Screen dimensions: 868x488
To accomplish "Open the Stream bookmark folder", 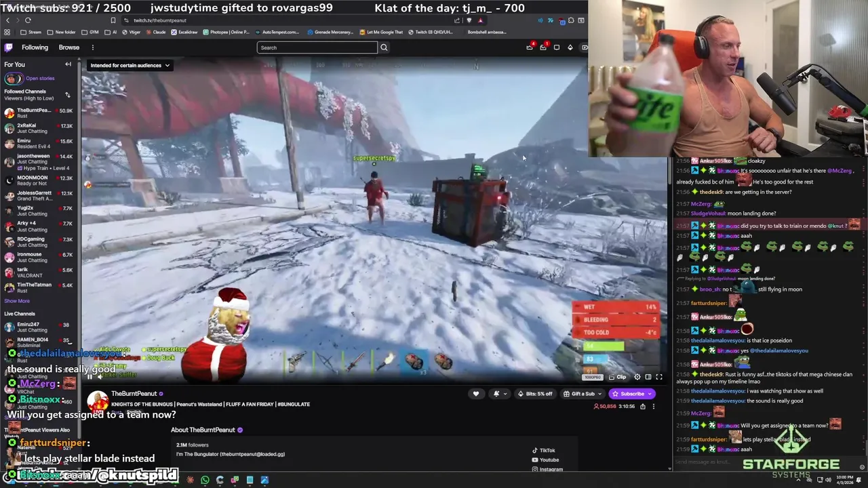I will (31, 32).
